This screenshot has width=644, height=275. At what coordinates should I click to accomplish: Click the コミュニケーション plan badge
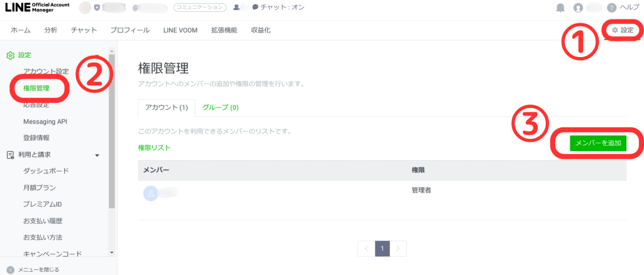200,8
